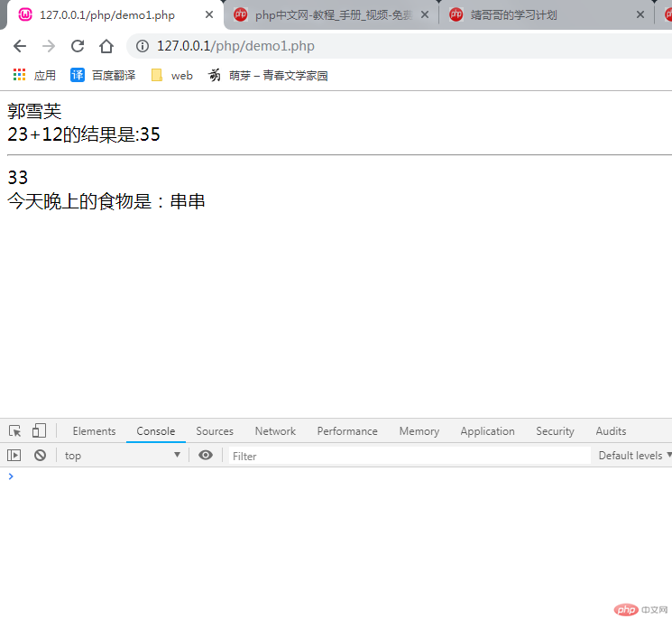This screenshot has width=672, height=619.
Task: Close the 靖哥哥的学习计划 tab
Action: click(640, 15)
